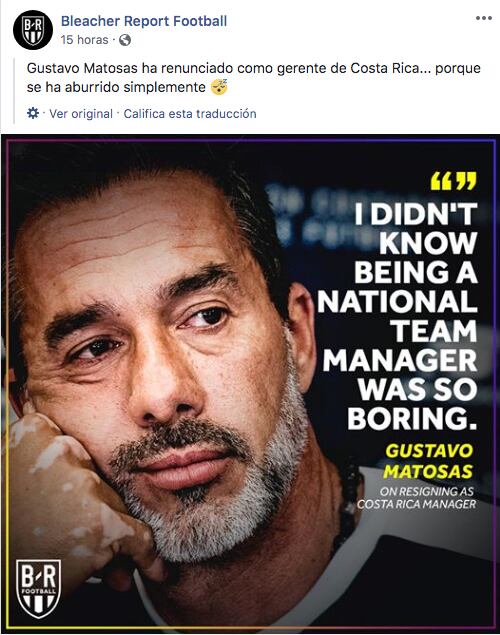Click 'I DIDN'T' at the quote's start
This screenshot has height=635, width=500.
pyautogui.click(x=416, y=213)
